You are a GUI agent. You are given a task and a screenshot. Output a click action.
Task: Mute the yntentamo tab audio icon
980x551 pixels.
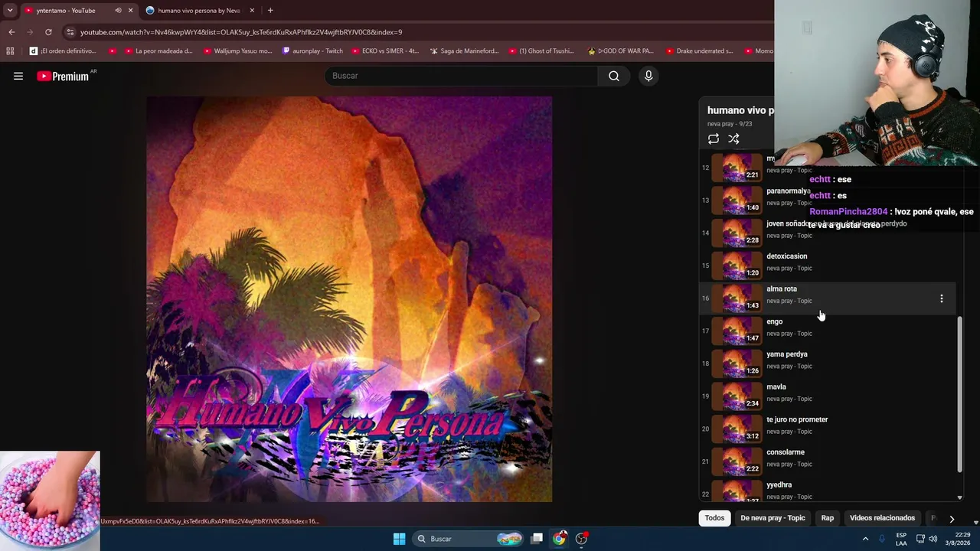[x=118, y=11]
